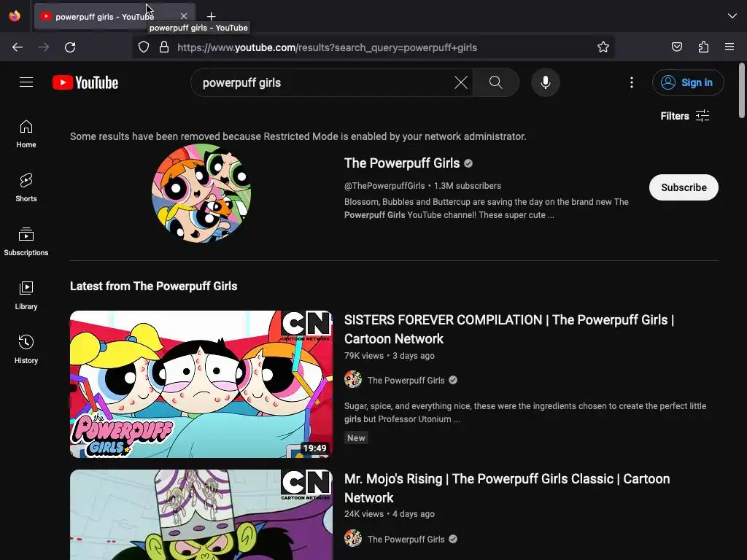
Task: Open the three-dot settings menu
Action: pos(632,82)
